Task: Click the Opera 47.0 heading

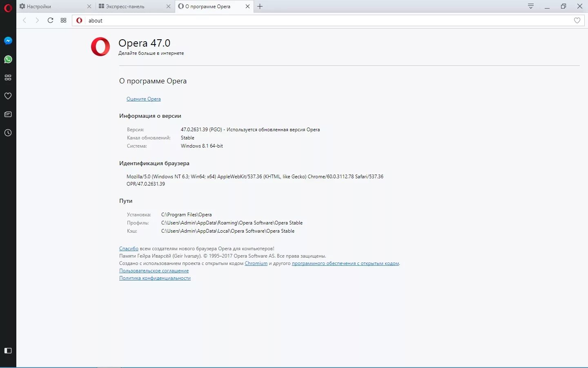Action: point(144,43)
